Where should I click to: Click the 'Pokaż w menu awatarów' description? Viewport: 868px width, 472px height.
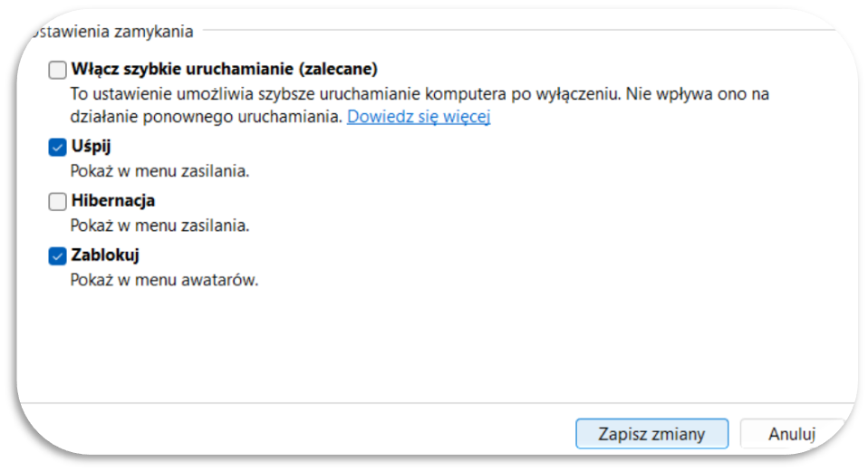164,280
